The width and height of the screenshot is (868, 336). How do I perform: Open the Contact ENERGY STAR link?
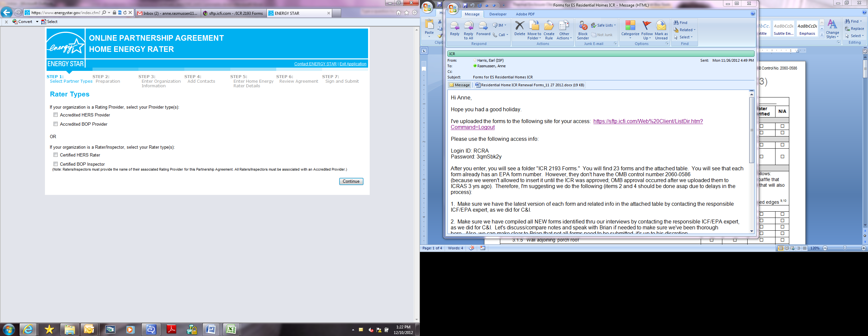tap(315, 64)
